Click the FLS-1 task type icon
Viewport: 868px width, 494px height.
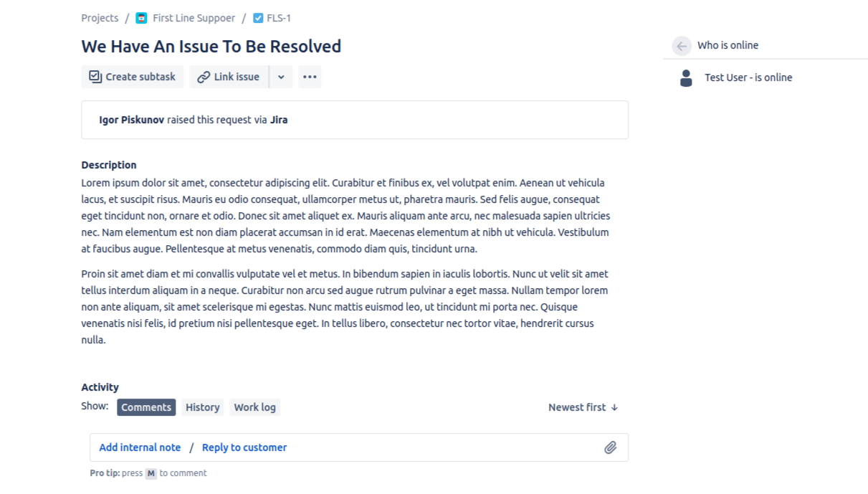coord(258,18)
